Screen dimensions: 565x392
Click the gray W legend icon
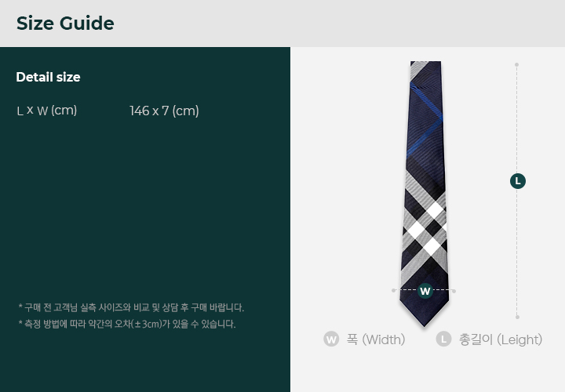331,339
